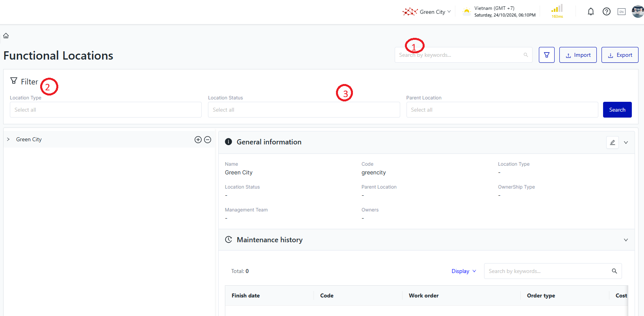Screen dimensions: 644x316
Task: Open the user avatar menu
Action: 638,11
